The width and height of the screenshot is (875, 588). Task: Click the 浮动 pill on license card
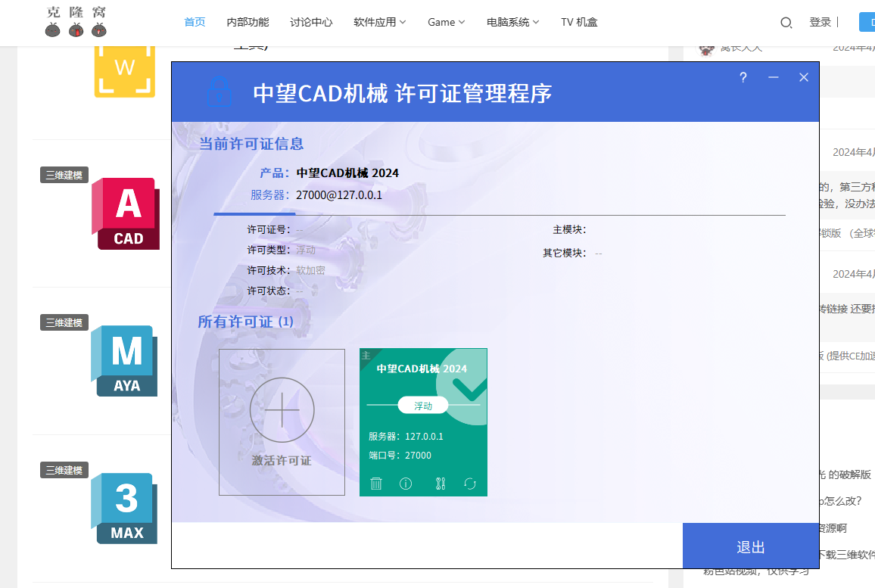pyautogui.click(x=423, y=406)
